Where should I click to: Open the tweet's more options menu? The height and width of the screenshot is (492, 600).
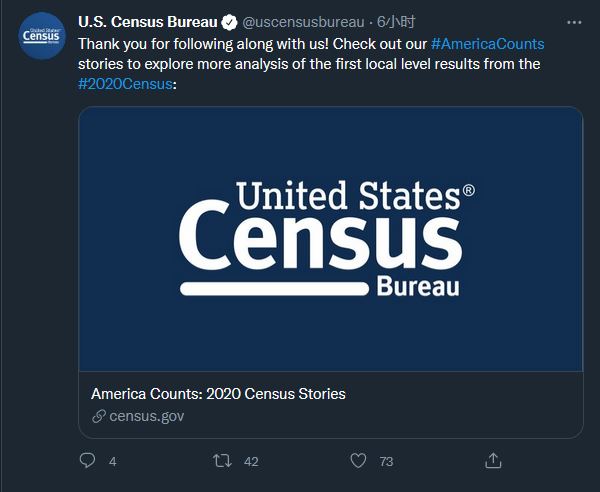point(574,22)
